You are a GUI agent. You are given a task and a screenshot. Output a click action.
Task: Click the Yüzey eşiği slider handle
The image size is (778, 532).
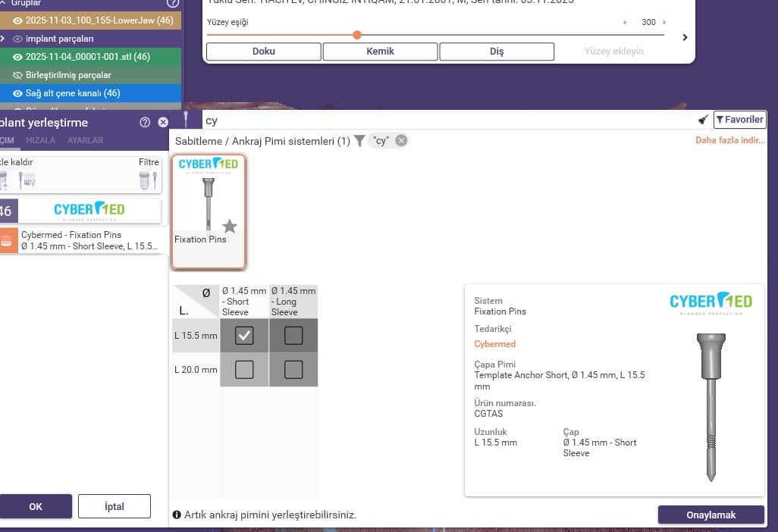click(x=357, y=35)
